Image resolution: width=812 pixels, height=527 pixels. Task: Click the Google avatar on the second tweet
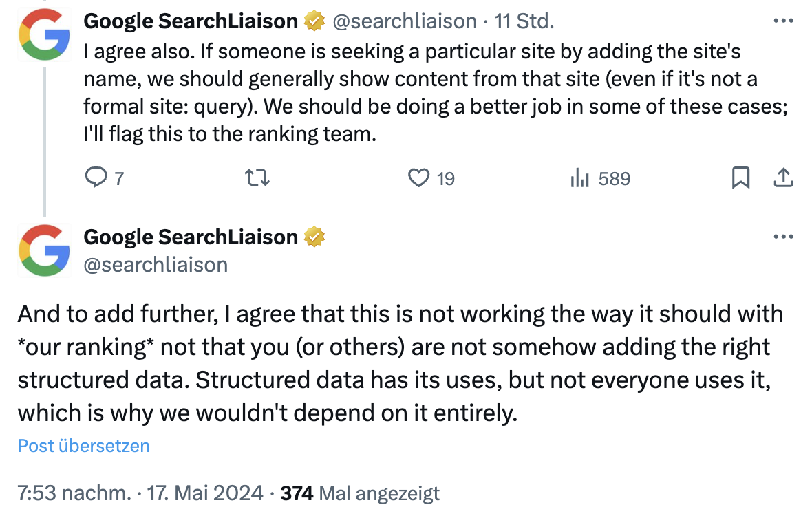pyautogui.click(x=44, y=250)
